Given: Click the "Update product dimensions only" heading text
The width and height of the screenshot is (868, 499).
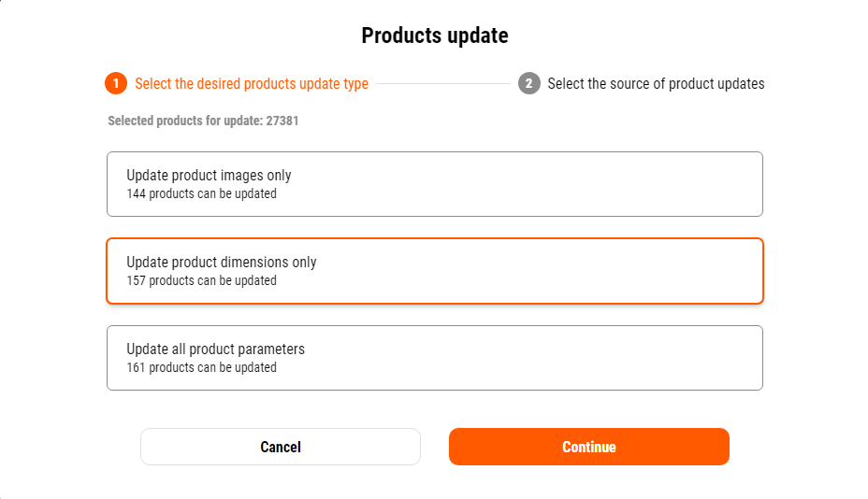Looking at the screenshot, I should (222, 263).
